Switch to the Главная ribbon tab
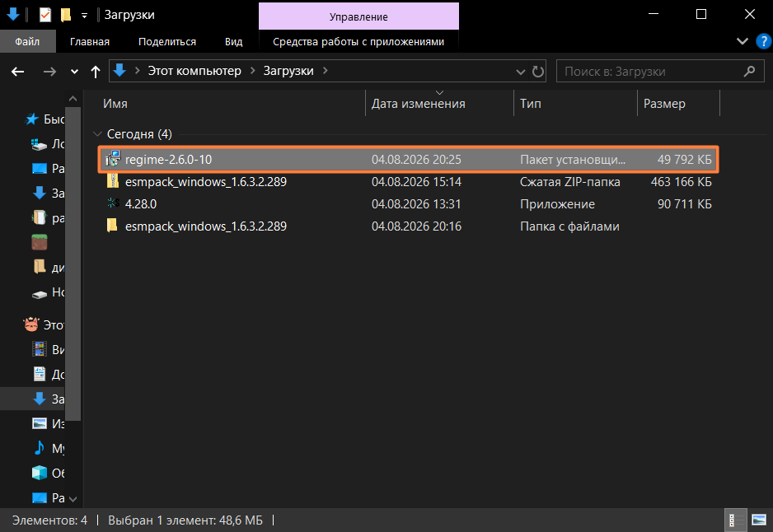Viewport: 773px width, 532px height. tap(90, 42)
